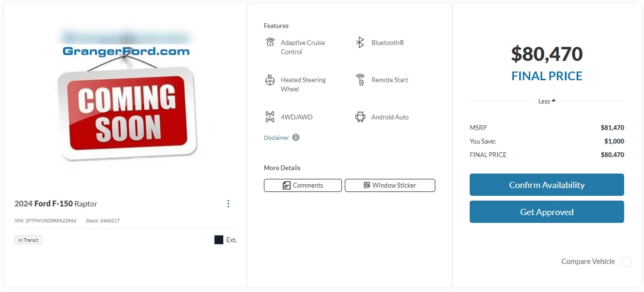Click the VIN 1FTFW1RG8RFA22966 text

click(46, 221)
